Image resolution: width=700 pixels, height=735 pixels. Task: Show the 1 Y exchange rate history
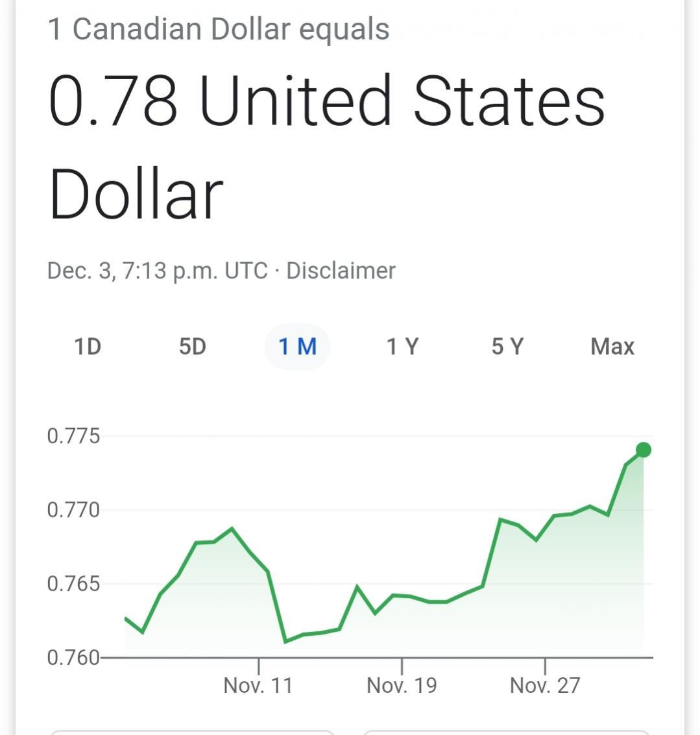403,346
